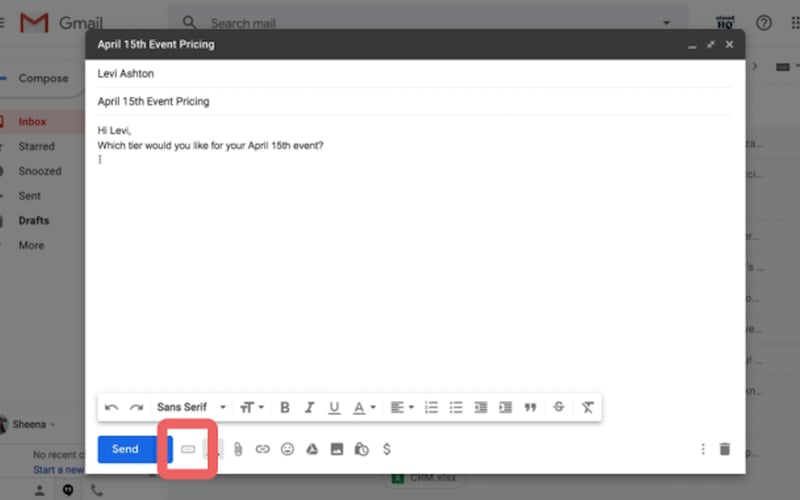Discard draft with the trash icon
Screen dimensions: 800x500
(x=724, y=449)
